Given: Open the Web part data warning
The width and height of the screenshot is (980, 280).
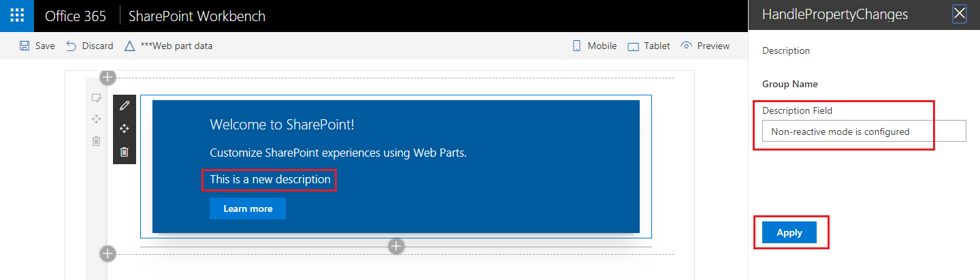Looking at the screenshot, I should pos(130,46).
